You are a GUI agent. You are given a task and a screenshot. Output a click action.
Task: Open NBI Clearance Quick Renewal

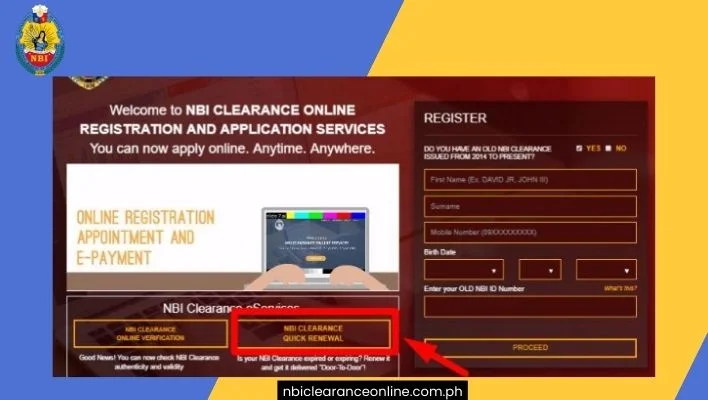[x=313, y=334]
